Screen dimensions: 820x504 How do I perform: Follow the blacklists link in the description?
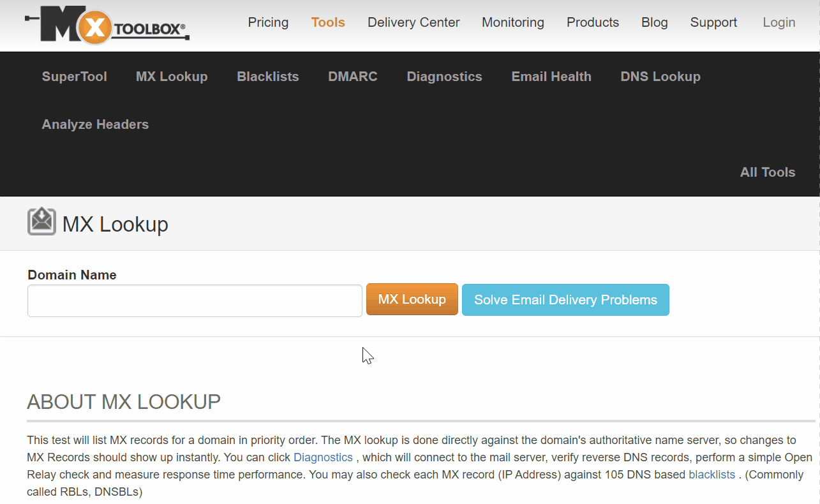point(712,475)
